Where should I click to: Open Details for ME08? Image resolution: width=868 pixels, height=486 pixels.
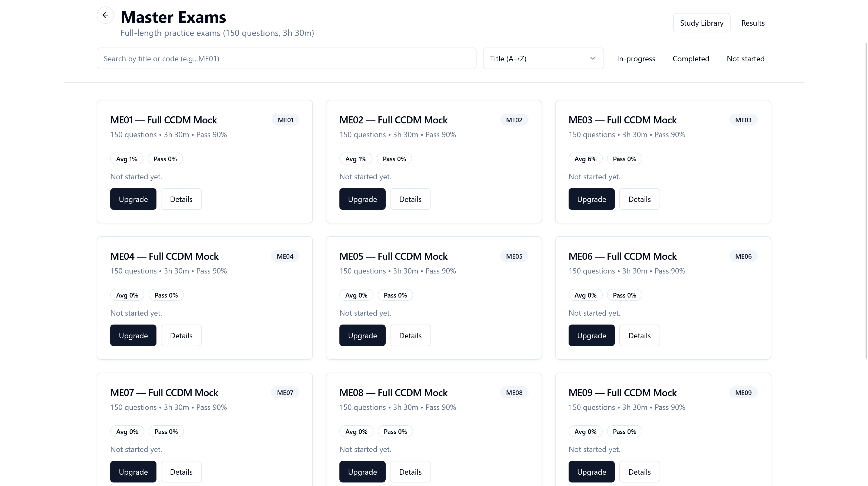point(410,472)
